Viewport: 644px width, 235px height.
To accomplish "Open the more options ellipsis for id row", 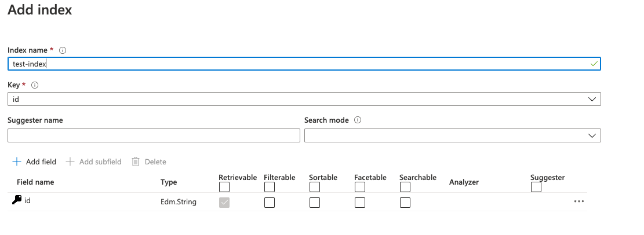I will click(578, 201).
